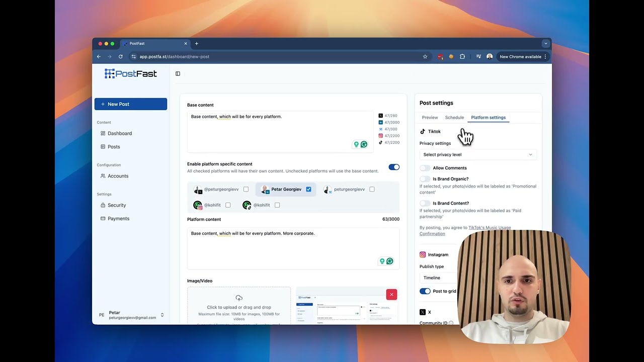Enable the Is Brand Organic toggle
This screenshot has height=362, width=644.
click(x=425, y=179)
